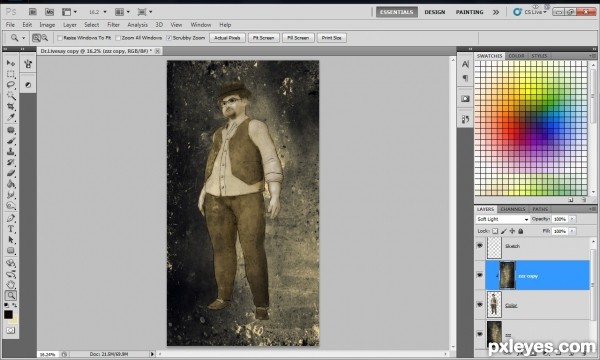Select the Rectangular Marquee tool

pos(11,74)
